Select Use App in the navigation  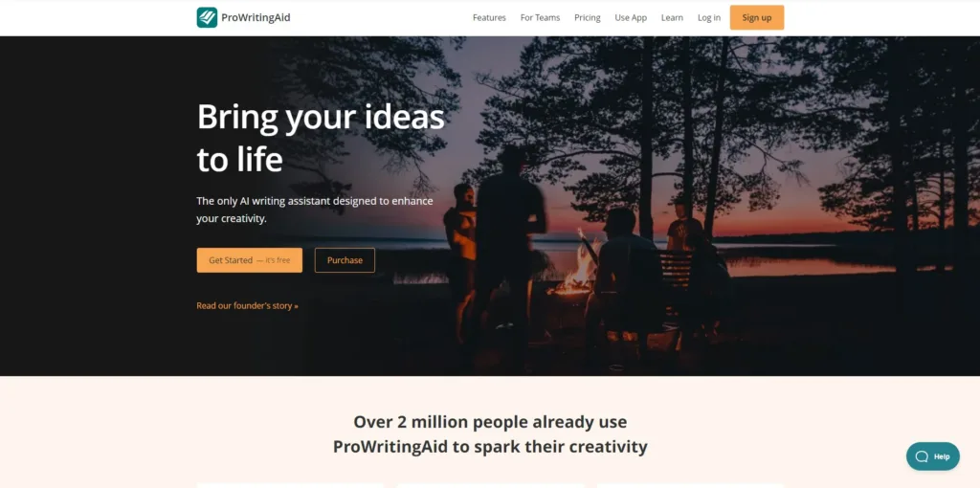point(631,17)
